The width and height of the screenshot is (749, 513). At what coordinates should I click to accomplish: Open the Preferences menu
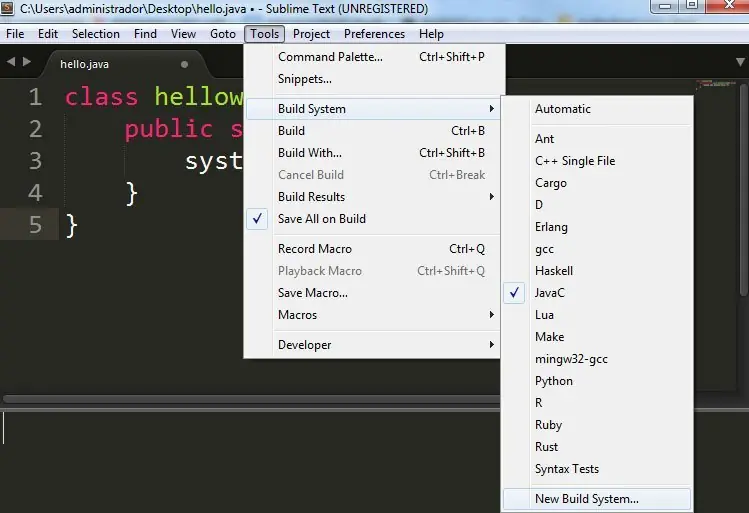point(374,34)
